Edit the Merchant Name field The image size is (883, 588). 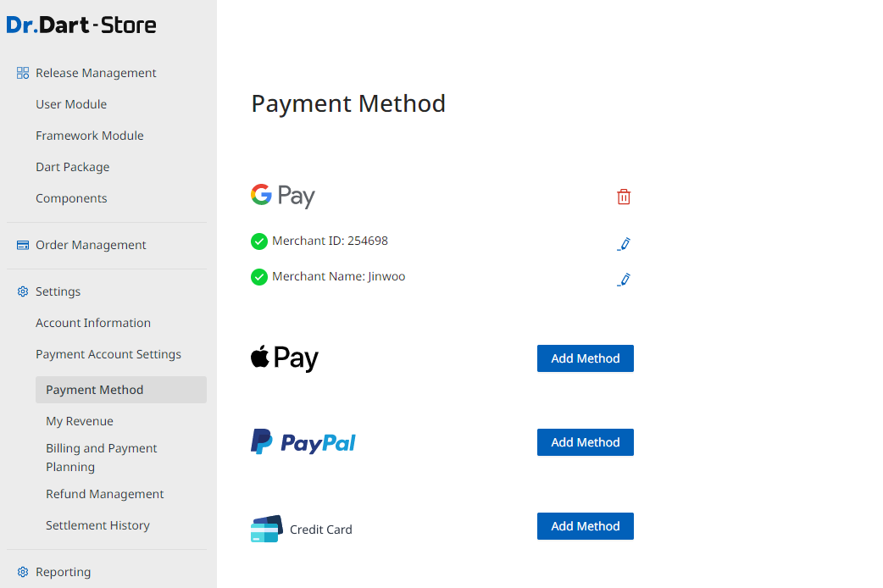click(x=624, y=280)
